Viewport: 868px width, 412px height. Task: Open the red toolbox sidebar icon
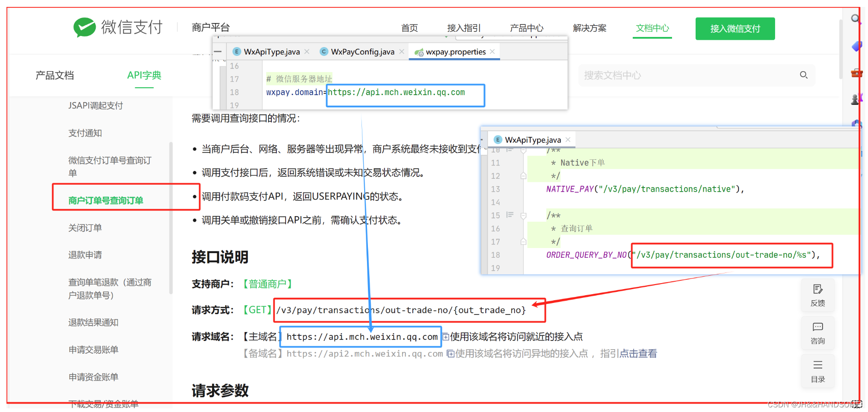pos(856,73)
